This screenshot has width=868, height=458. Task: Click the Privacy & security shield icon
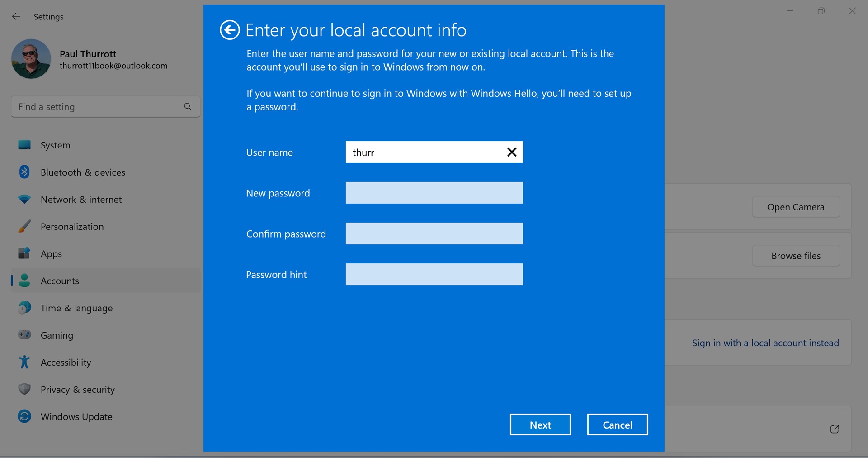click(x=24, y=389)
